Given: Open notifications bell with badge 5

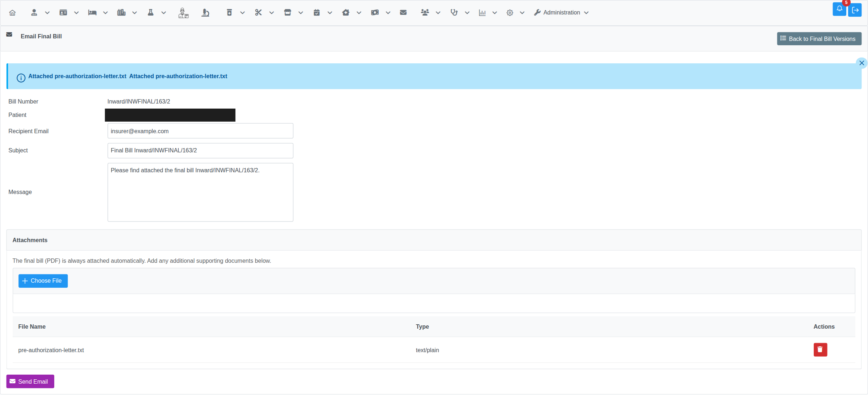Looking at the screenshot, I should click(x=839, y=9).
